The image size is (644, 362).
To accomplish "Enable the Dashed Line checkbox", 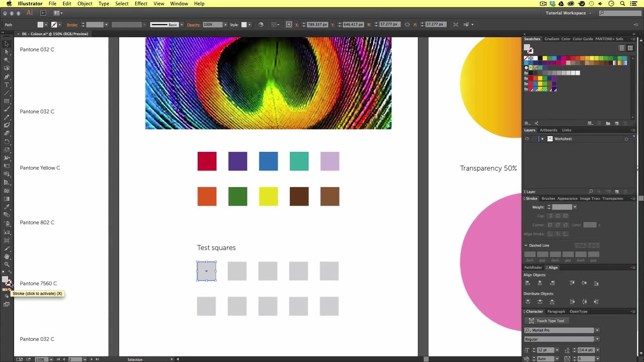I will (x=526, y=245).
